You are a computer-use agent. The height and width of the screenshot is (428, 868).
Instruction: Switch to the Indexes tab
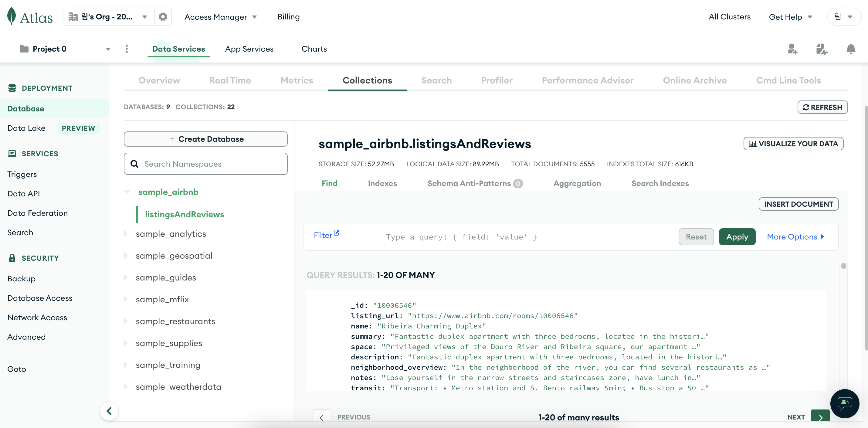(x=382, y=183)
